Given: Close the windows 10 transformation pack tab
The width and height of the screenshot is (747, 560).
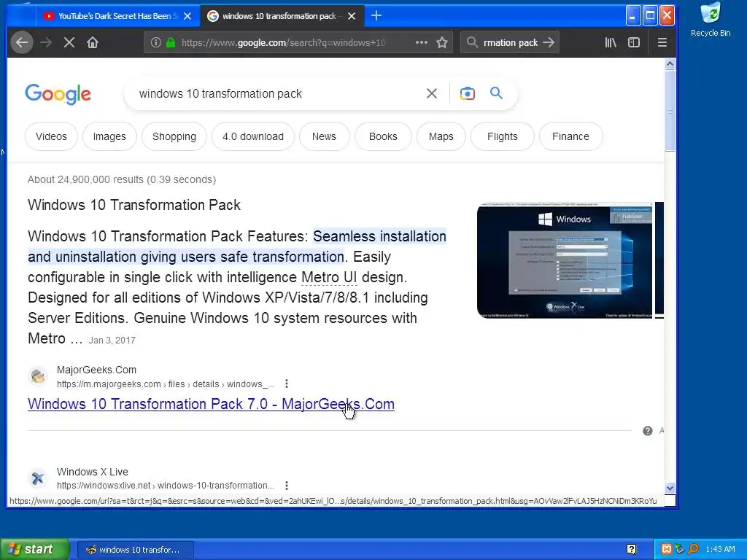Looking at the screenshot, I should (x=352, y=16).
